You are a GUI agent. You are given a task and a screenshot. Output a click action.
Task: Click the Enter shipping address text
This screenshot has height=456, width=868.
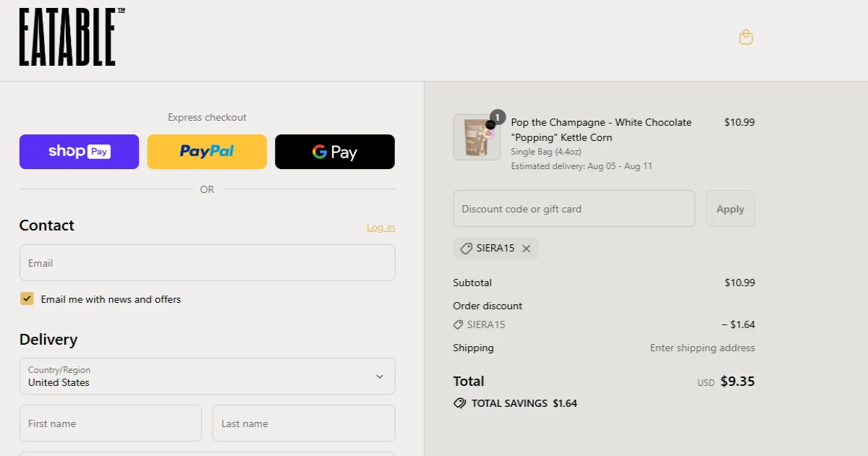point(702,348)
